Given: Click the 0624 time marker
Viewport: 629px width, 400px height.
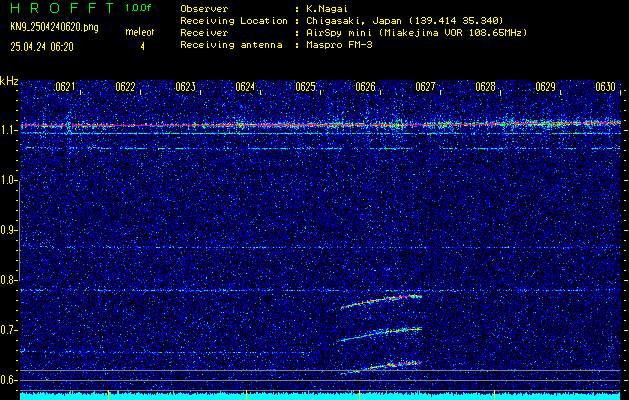Looking at the screenshot, I should click(245, 87).
